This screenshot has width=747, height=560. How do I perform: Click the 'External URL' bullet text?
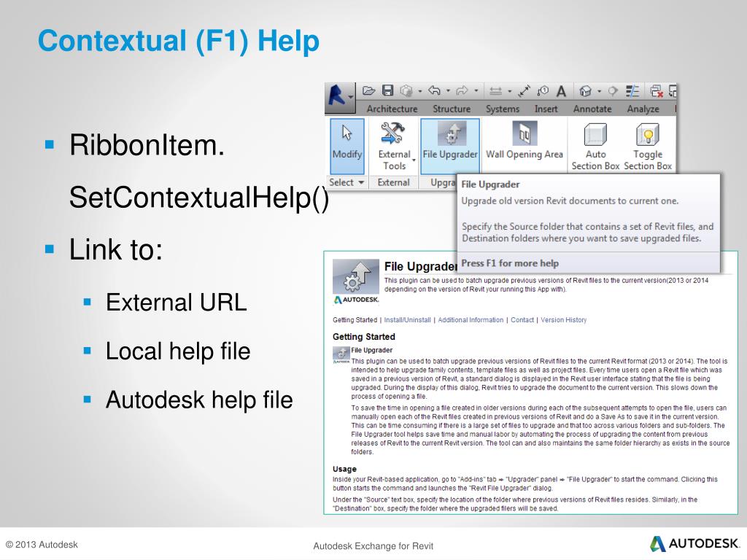(177, 303)
